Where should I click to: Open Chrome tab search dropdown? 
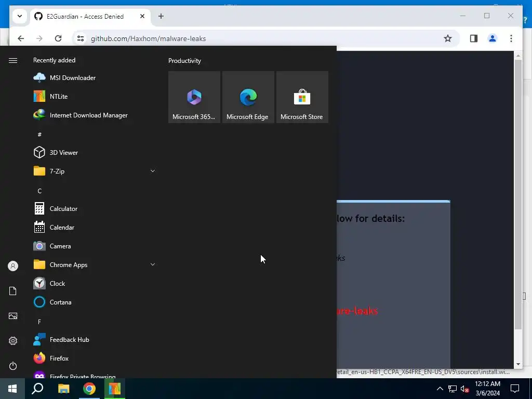click(20, 16)
